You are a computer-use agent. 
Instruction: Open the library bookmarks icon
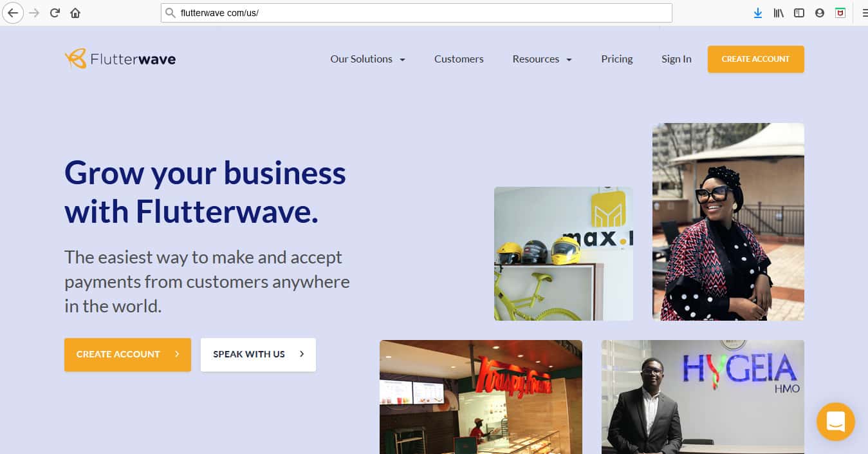pyautogui.click(x=779, y=13)
